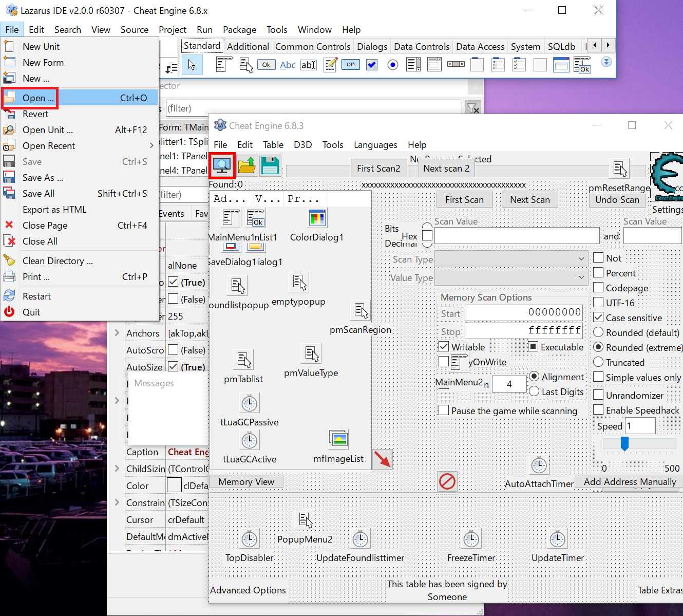Choose Open... from the File menu
This screenshot has width=683, height=616.
[81, 98]
